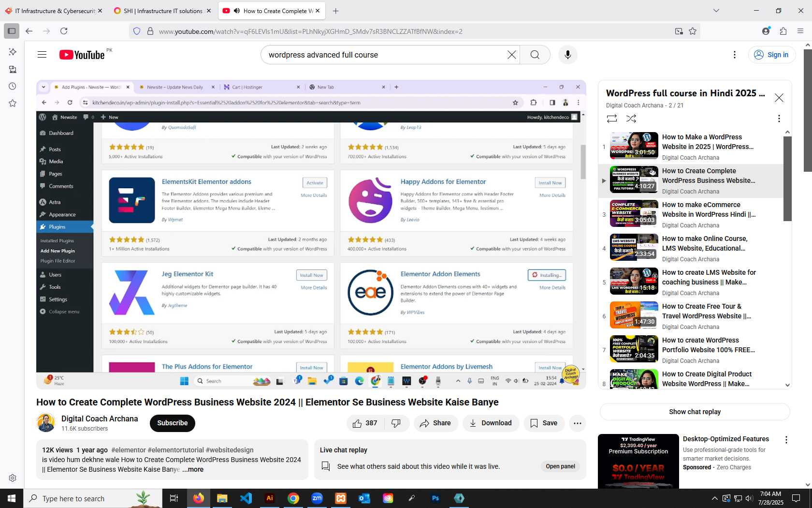812x508 pixels.
Task: Like the video
Action: click(365, 423)
